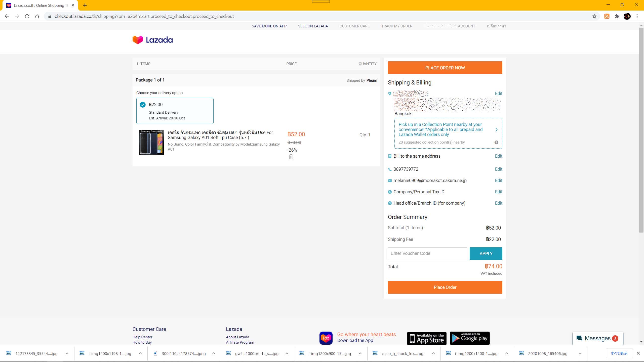This screenshot has height=362, width=644.
Task: Open CUSTOMER CARE menu
Action: tap(354, 26)
